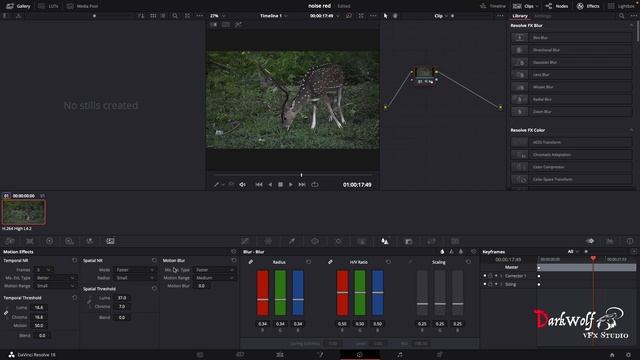Viewport: 640px width, 360px height.
Task: Switch to Mist mode in Blur palette
Action: tap(461, 252)
